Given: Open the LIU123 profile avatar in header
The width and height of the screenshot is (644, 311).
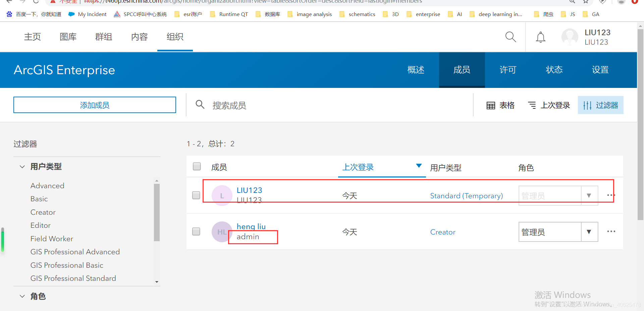Looking at the screenshot, I should point(570,37).
